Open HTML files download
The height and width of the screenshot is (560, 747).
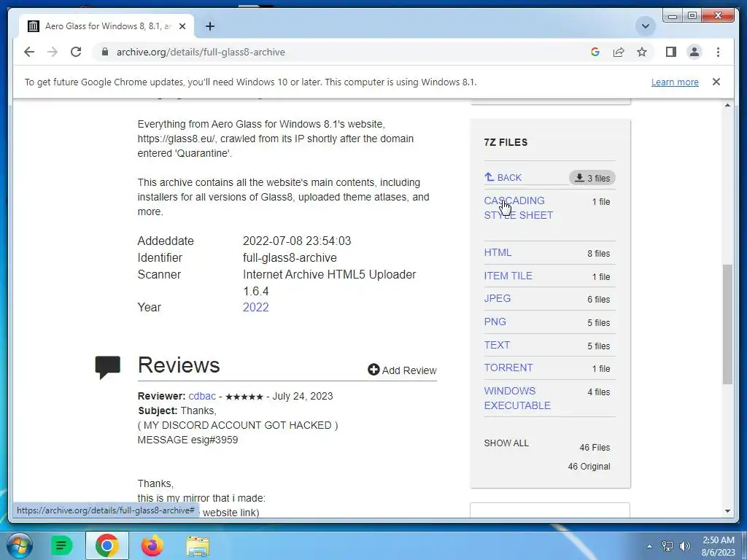[498, 252]
